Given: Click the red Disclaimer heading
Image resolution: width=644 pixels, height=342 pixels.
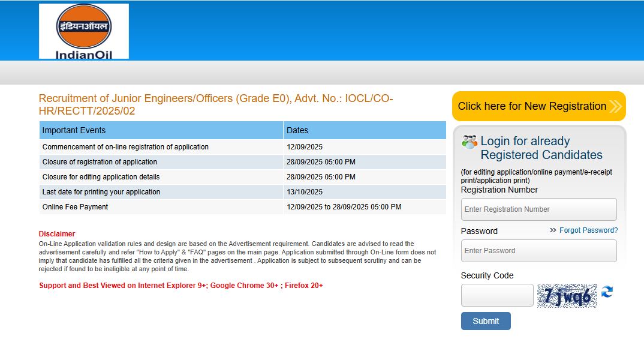Looking at the screenshot, I should tap(57, 234).
